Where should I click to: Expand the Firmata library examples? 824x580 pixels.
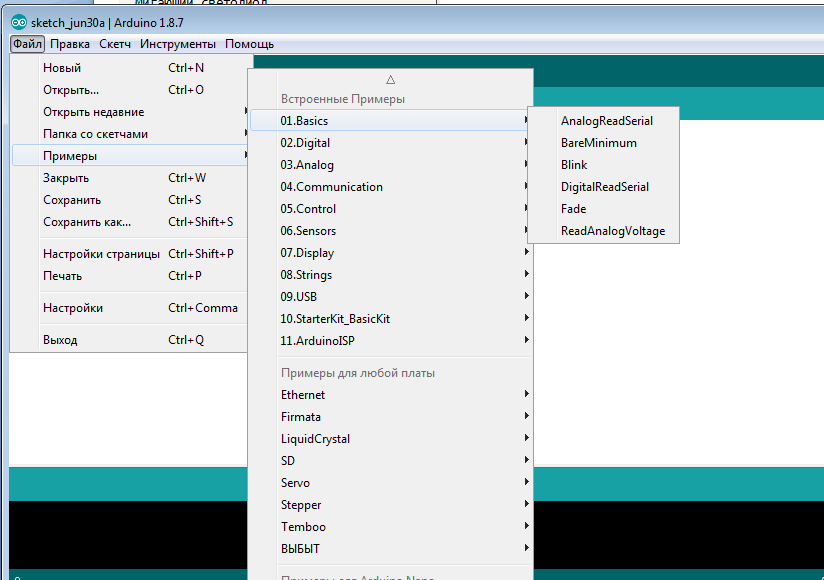pos(390,417)
